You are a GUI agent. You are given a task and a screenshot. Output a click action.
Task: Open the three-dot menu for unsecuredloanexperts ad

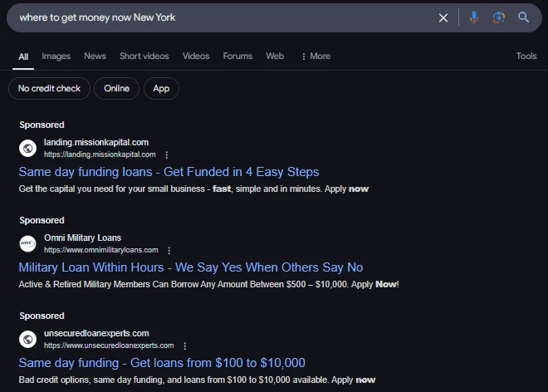pyautogui.click(x=185, y=346)
